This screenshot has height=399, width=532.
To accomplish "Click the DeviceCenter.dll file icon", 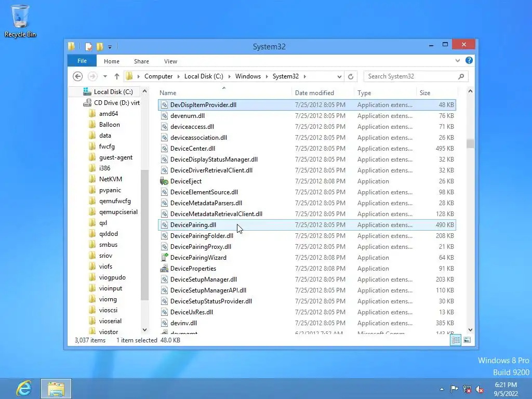I will pyautogui.click(x=164, y=148).
